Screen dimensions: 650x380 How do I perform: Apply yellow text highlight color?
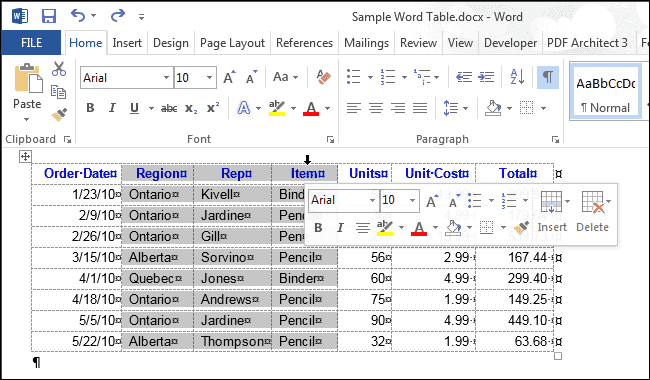(x=276, y=108)
